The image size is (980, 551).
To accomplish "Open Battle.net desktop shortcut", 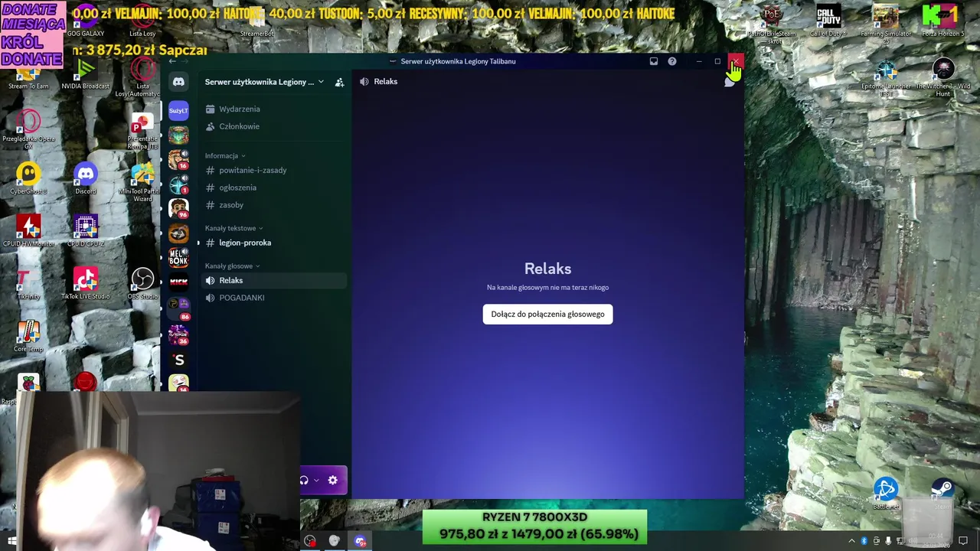I will tap(886, 494).
